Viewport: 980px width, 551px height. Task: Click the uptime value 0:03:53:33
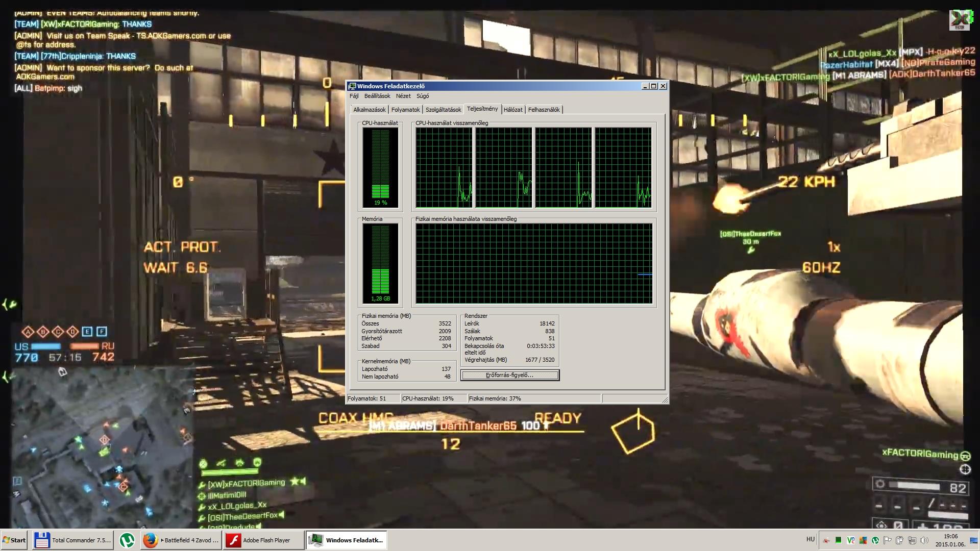541,346
